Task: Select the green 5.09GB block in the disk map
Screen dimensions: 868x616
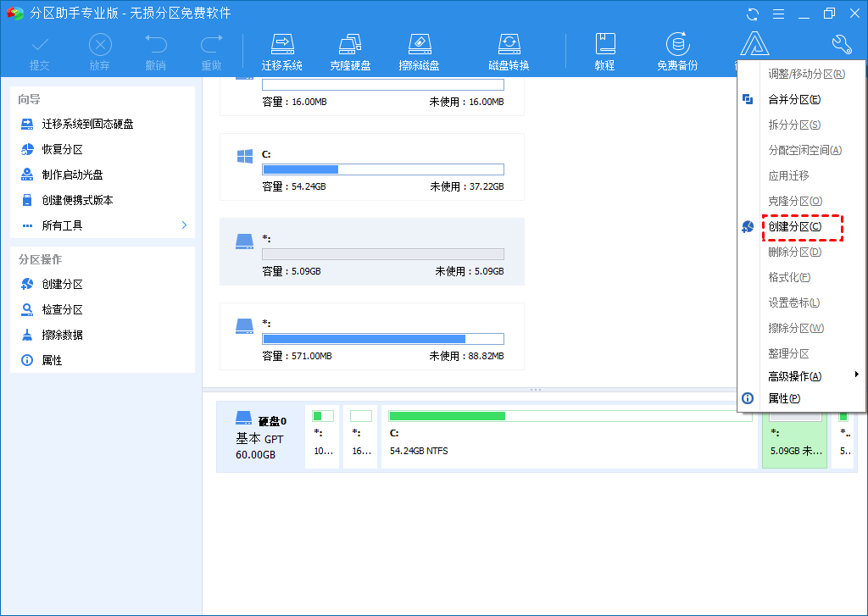Action: tap(794, 440)
